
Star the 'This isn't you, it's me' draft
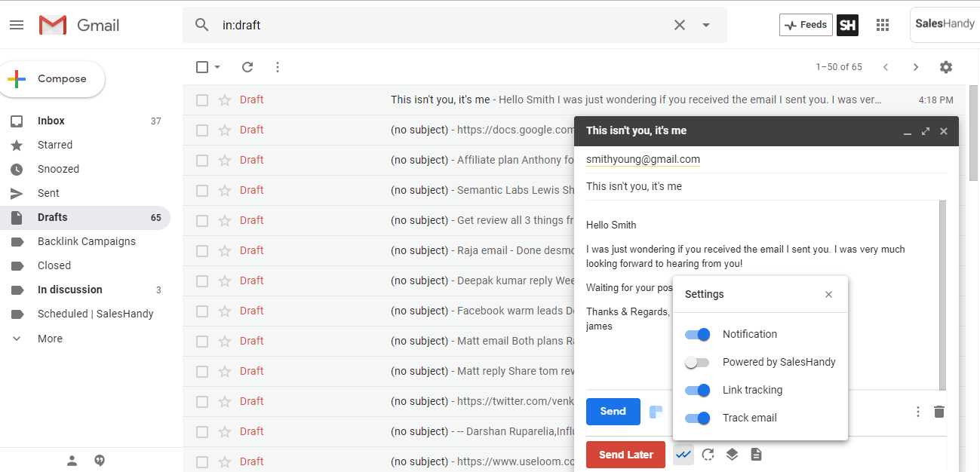(x=224, y=100)
